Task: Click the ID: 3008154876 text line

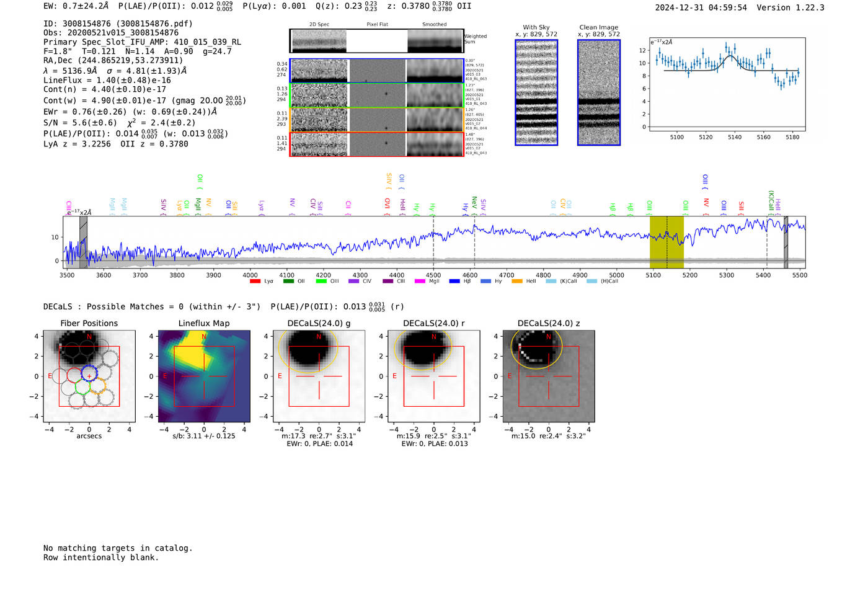Action: pos(118,24)
